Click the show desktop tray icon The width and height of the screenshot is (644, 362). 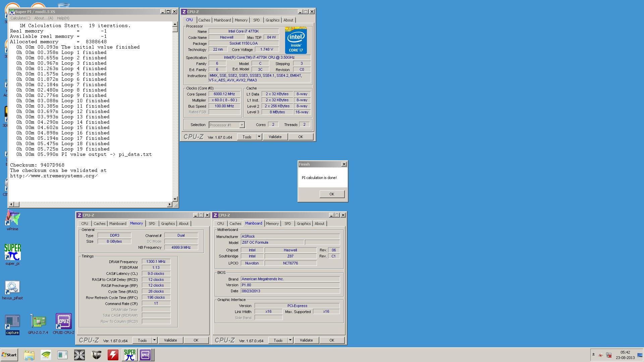click(640, 355)
